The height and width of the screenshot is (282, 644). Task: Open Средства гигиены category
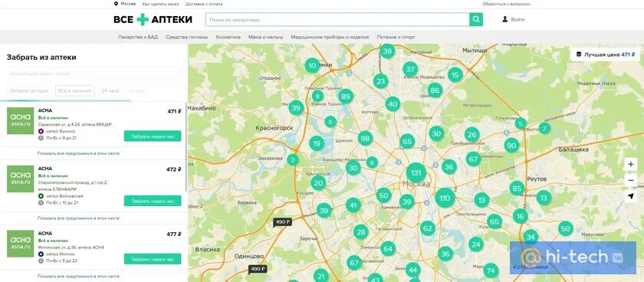point(187,37)
